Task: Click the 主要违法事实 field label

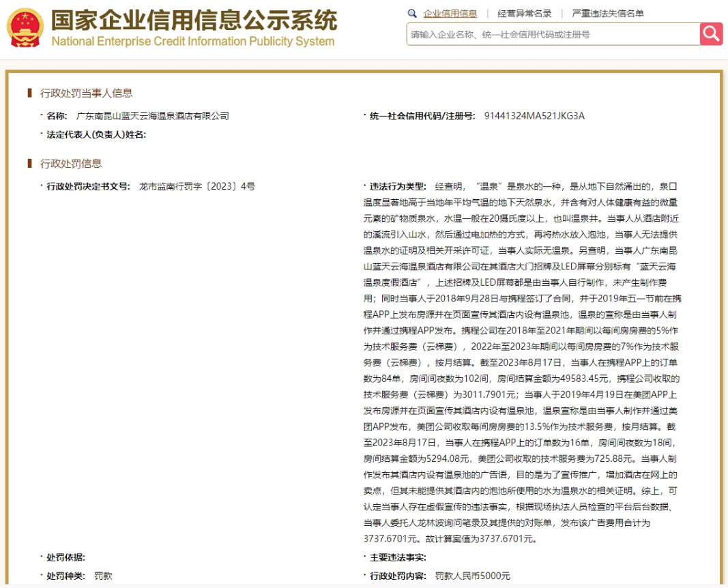Action: coord(398,557)
